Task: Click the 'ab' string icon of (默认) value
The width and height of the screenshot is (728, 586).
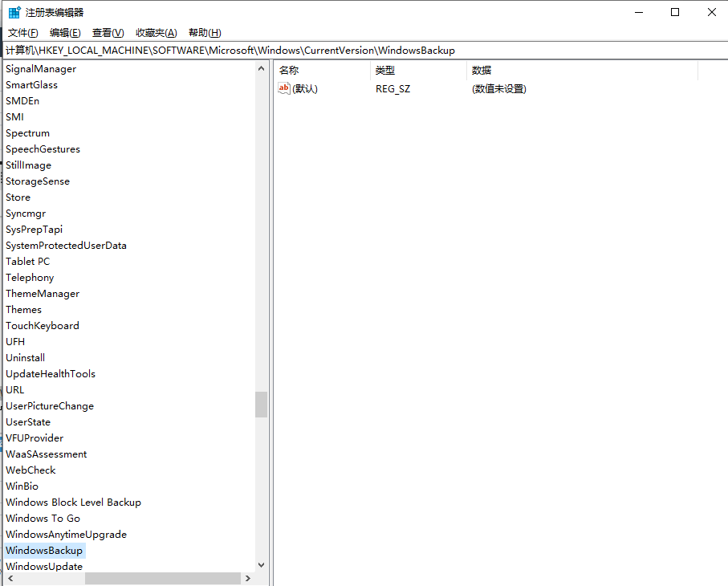Action: (283, 88)
